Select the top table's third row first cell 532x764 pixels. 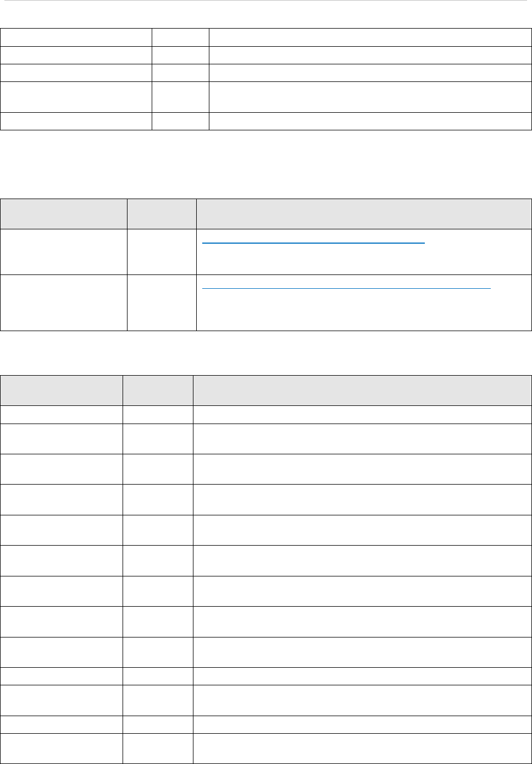tap(76, 73)
